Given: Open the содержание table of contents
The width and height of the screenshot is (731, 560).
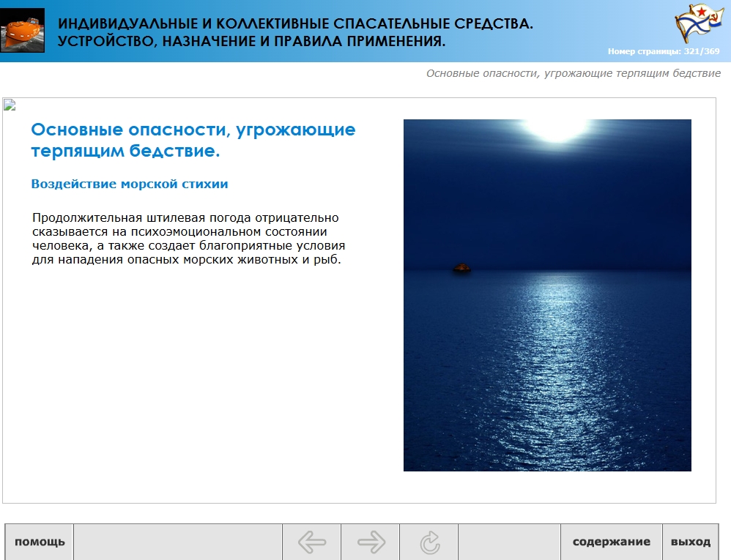Looking at the screenshot, I should (611, 542).
